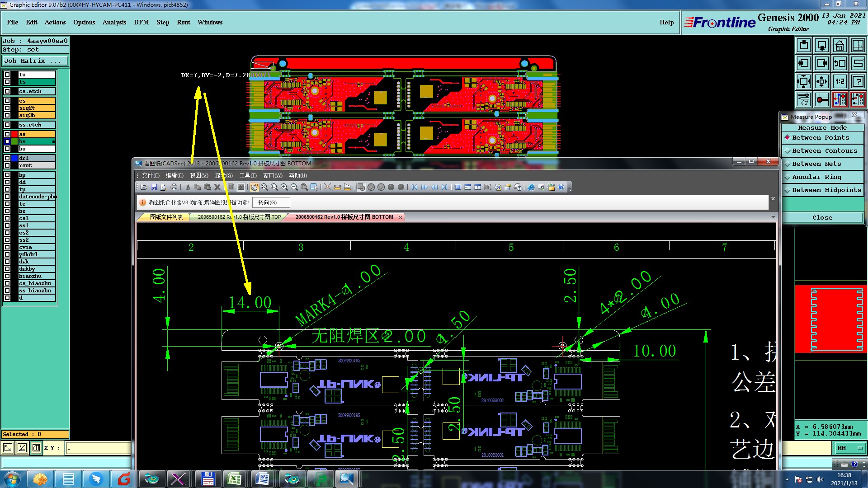
Task: Click the red layer color swatch for ss
Action: tap(14, 134)
